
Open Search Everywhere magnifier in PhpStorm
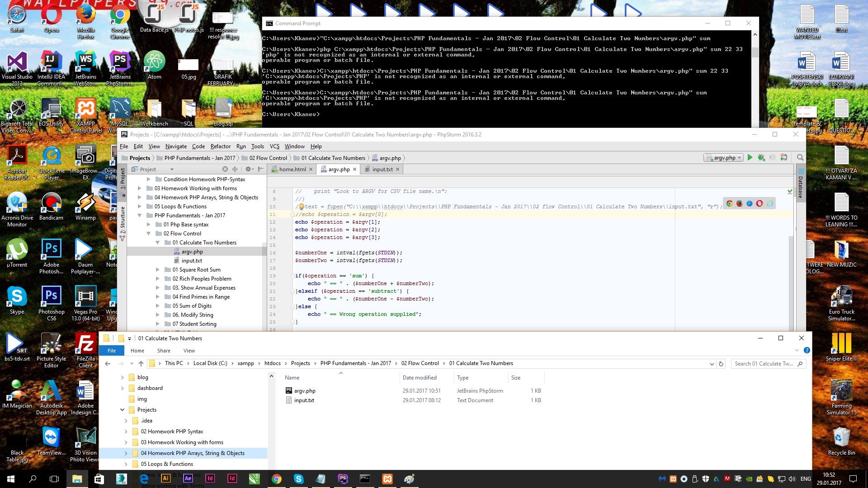click(x=800, y=158)
